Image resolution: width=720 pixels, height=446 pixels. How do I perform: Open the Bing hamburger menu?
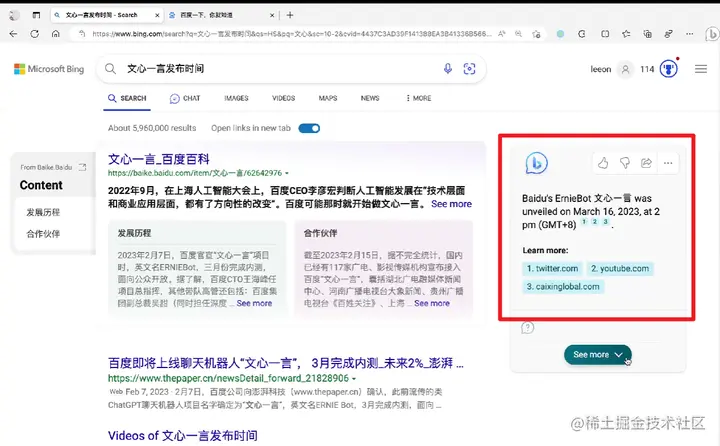click(701, 69)
